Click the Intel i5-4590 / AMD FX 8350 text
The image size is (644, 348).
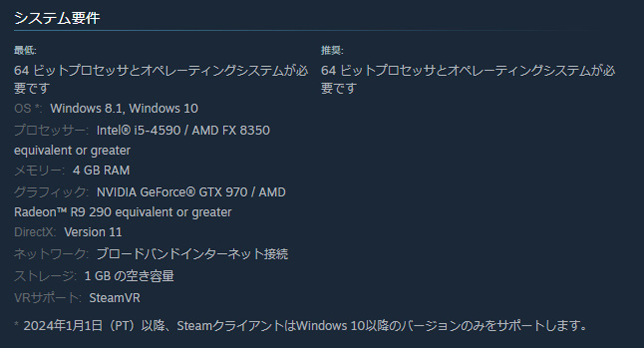tap(184, 130)
